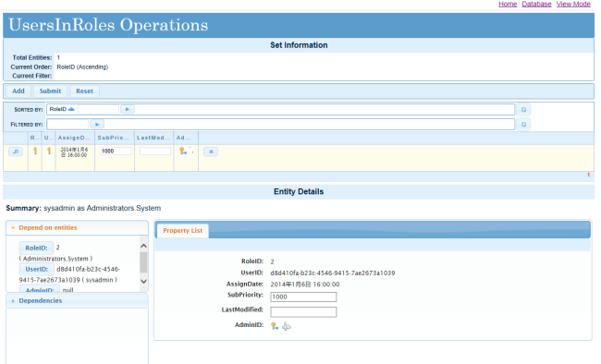Click the Depend on entities scrollbar thumb
601x364 pixels.
coord(143,261)
